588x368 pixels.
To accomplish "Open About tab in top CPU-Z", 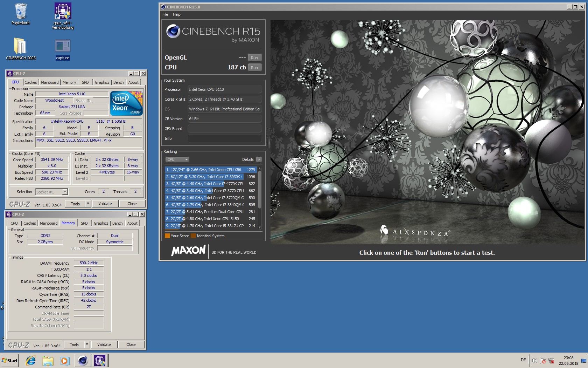I will 133,82.
